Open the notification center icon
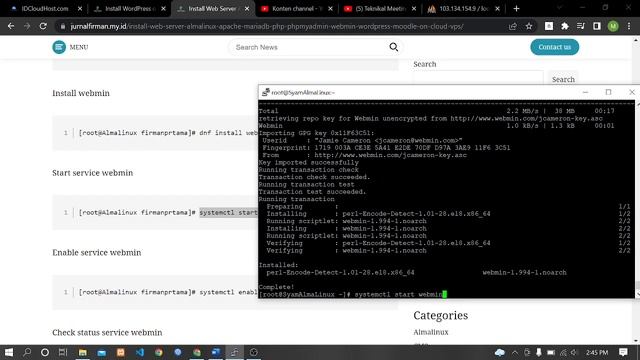 pos(623,352)
